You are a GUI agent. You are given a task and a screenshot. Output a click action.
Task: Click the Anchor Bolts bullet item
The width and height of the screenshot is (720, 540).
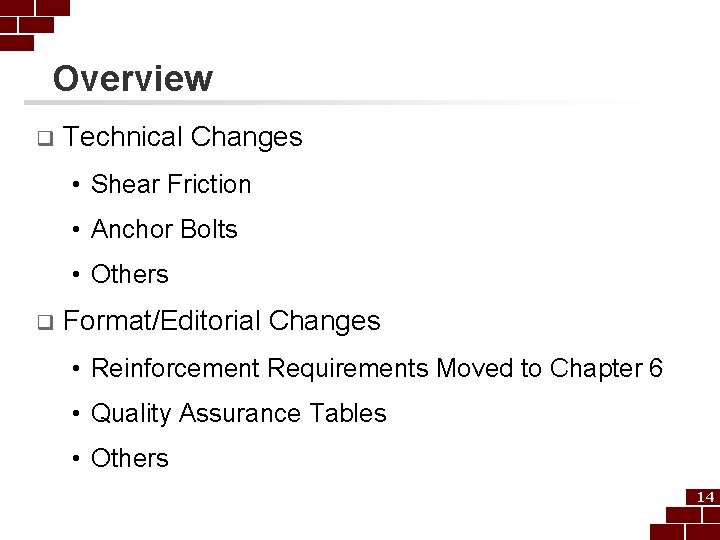click(x=164, y=229)
